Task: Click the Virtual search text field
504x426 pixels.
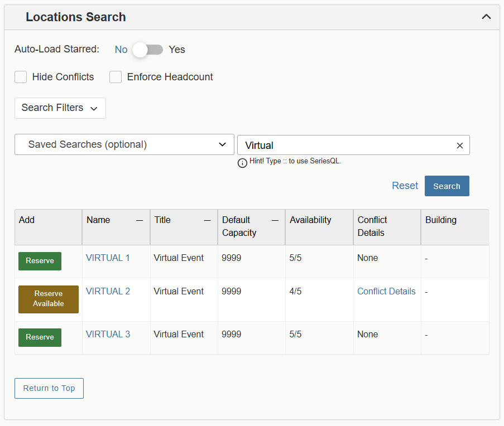Action: coord(346,145)
